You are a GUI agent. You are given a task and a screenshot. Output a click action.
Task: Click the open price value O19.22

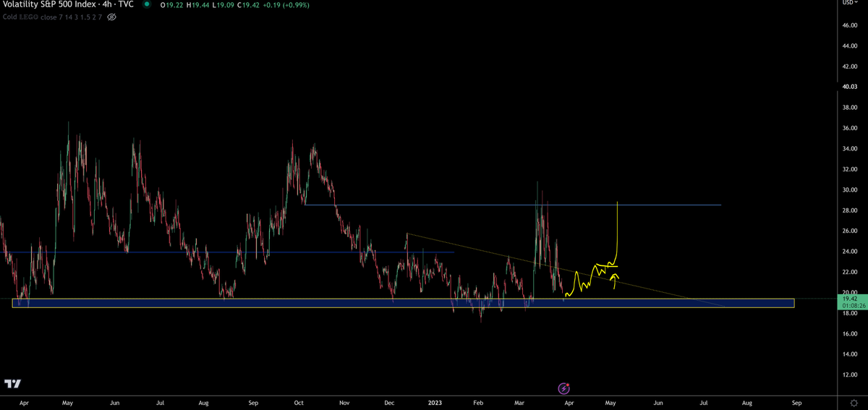coord(173,4)
